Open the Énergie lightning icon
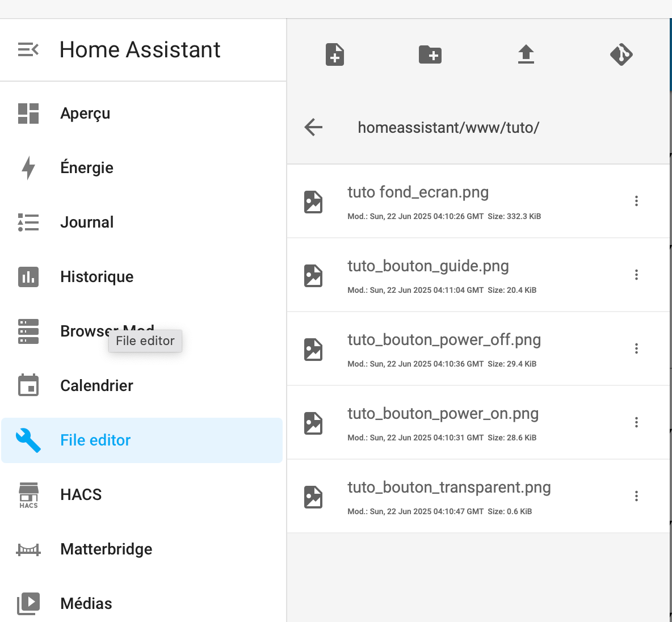Image resolution: width=672 pixels, height=622 pixels. coord(28,167)
